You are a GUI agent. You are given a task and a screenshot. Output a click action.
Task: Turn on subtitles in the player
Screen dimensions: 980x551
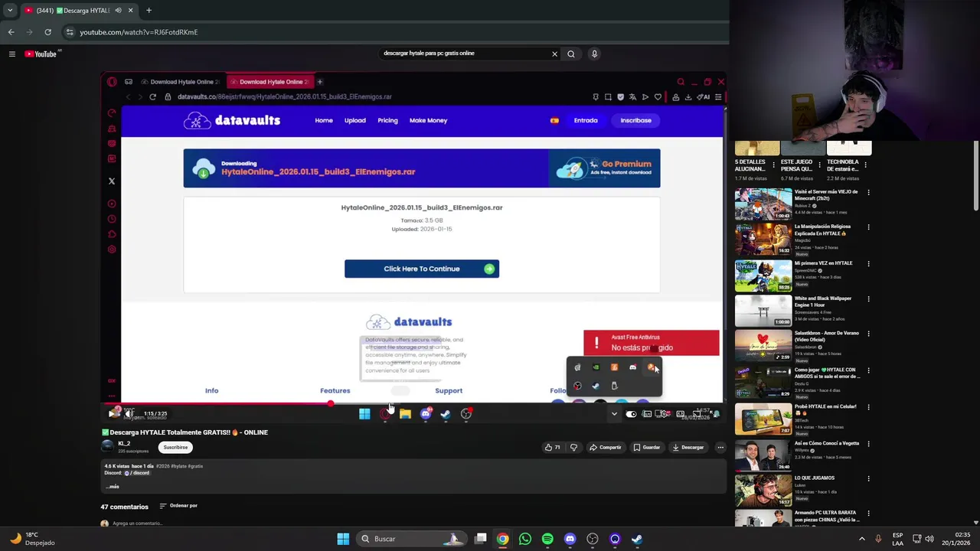click(647, 413)
